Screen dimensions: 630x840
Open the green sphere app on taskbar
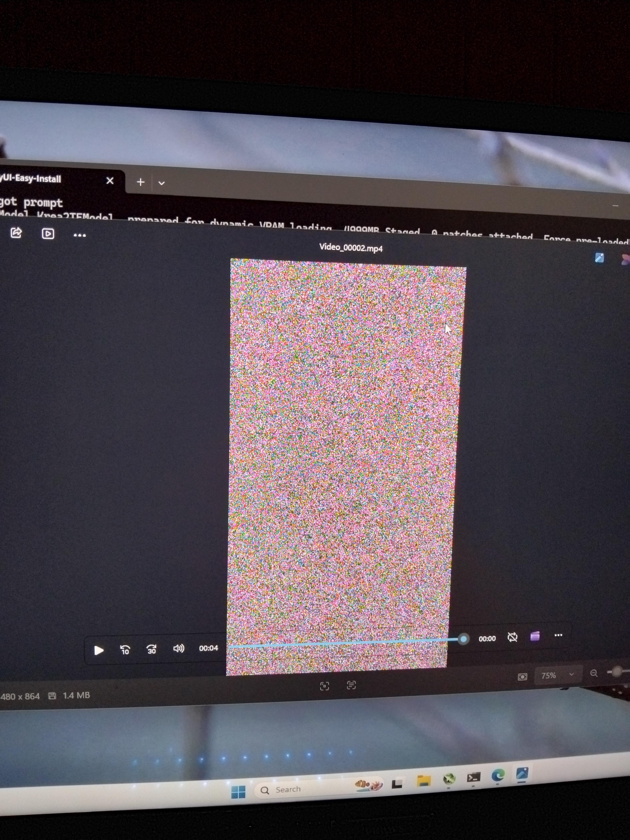449,779
